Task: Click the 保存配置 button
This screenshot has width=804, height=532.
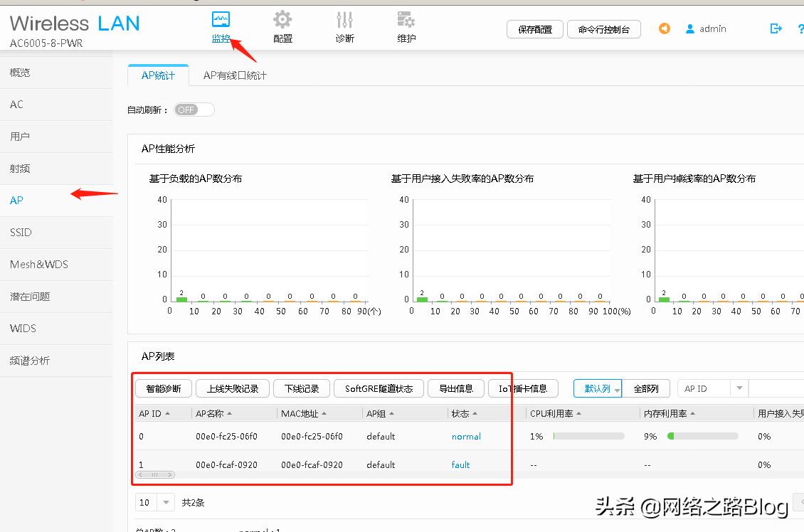Action: [x=534, y=29]
